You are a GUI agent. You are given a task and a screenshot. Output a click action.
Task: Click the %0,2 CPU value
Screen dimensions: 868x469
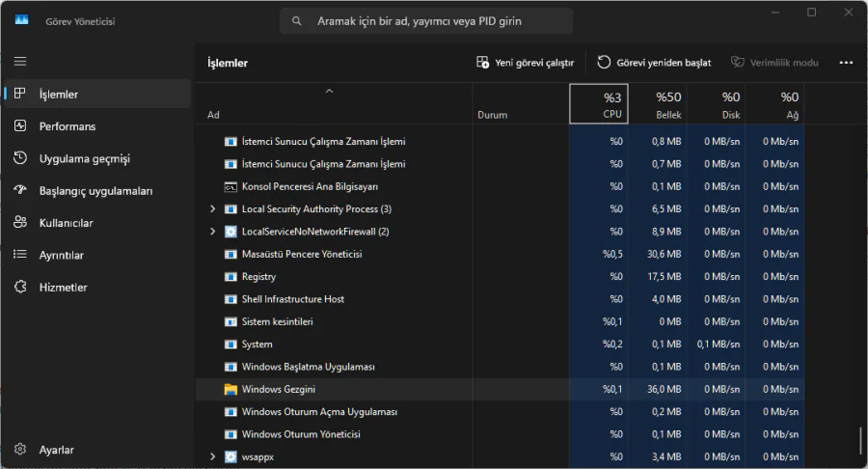pyautogui.click(x=612, y=344)
